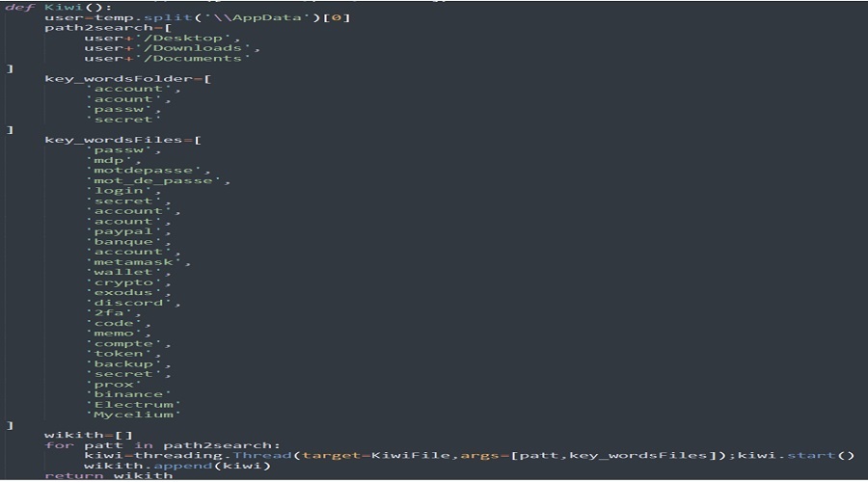
Task: Select the 'discord' keyword entry
Action: [128, 304]
